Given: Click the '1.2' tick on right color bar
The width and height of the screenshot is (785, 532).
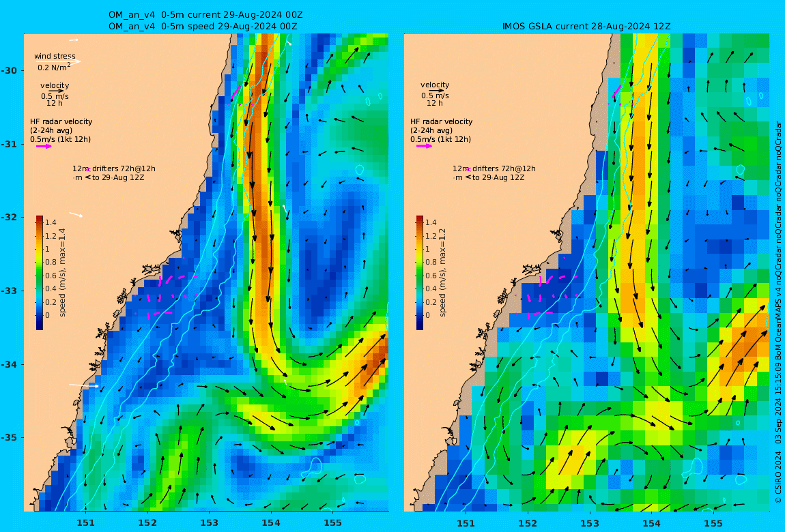Looking at the screenshot, I should click(431, 236).
